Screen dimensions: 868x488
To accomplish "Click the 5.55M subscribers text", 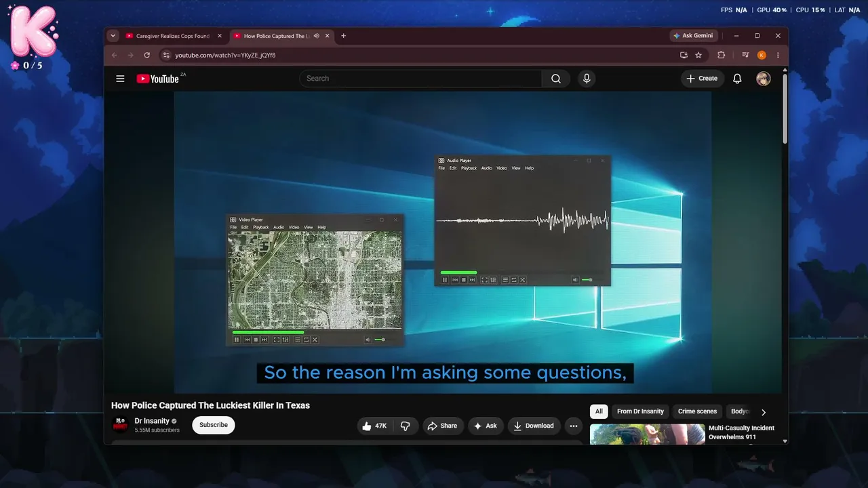I will 157,430.
